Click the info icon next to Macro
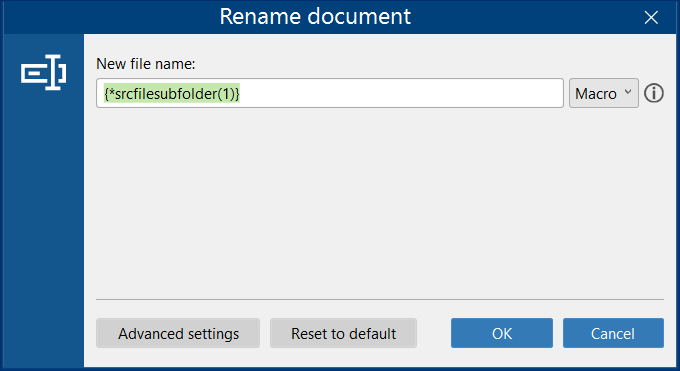Viewport: 680px width, 371px height. [654, 93]
